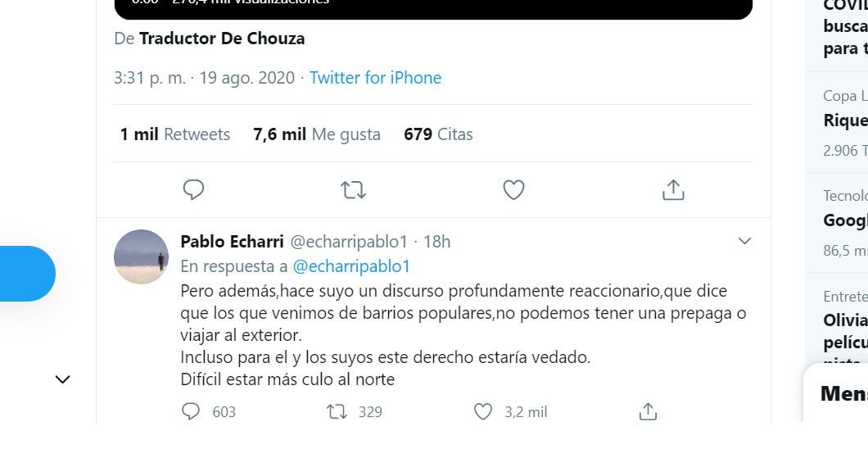Share Pablo Echarri's reply tweet
The height and width of the screenshot is (472, 868).
click(648, 411)
